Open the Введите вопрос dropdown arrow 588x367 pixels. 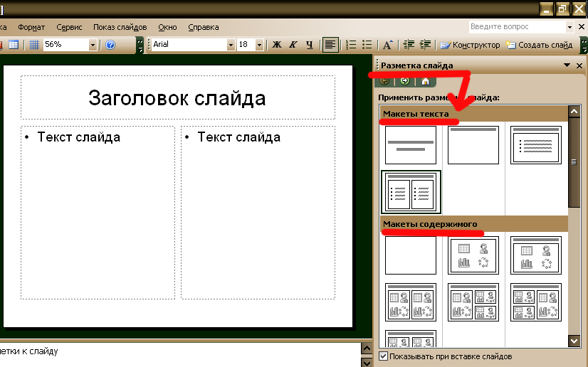pos(569,27)
